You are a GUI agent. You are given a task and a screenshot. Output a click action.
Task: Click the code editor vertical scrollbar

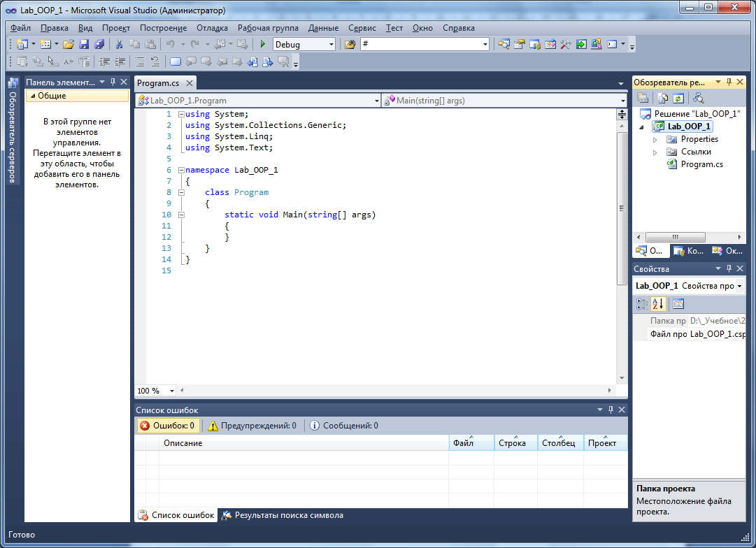point(622,208)
